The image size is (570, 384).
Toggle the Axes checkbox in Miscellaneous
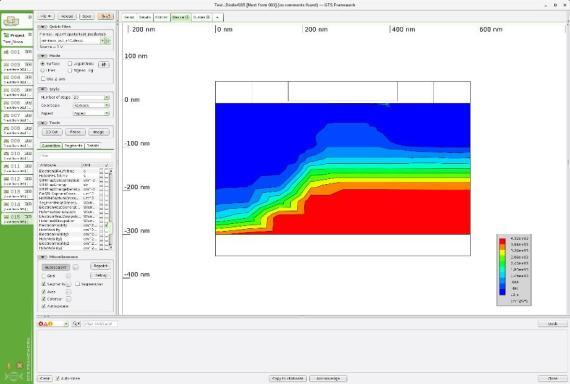[x=44, y=292]
